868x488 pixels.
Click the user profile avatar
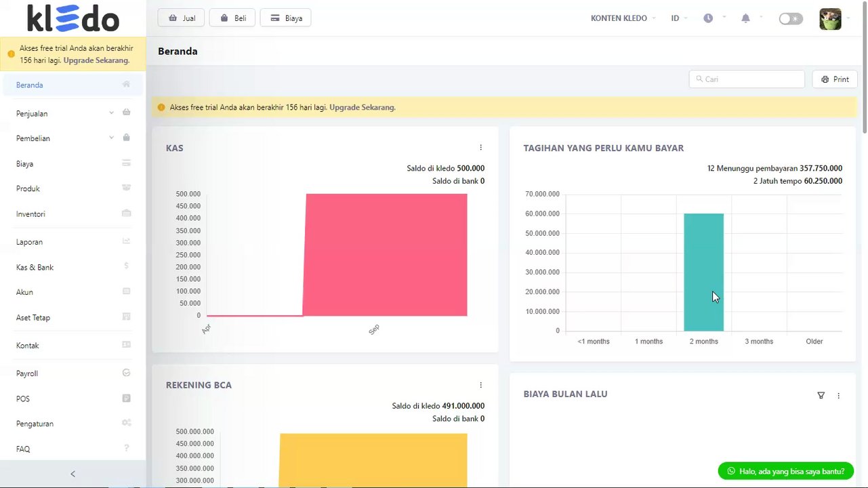click(830, 19)
